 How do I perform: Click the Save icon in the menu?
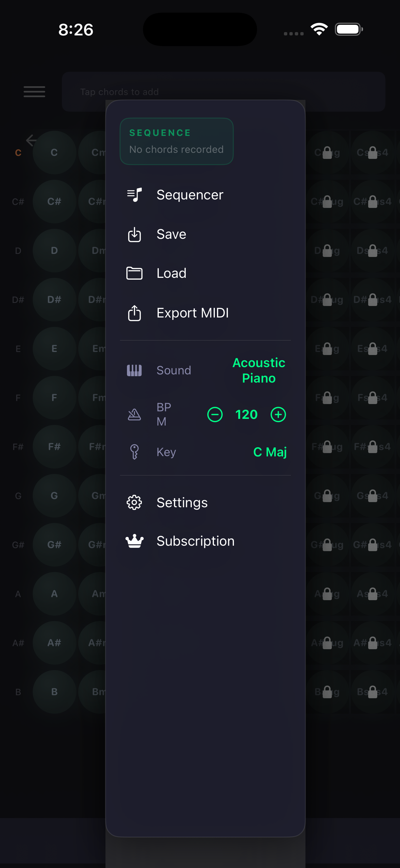pos(134,234)
